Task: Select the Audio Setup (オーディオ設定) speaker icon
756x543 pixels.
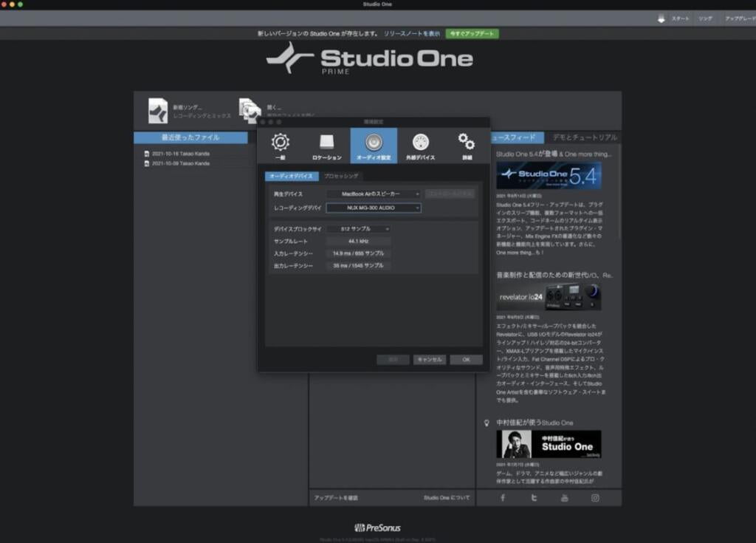Action: point(374,142)
